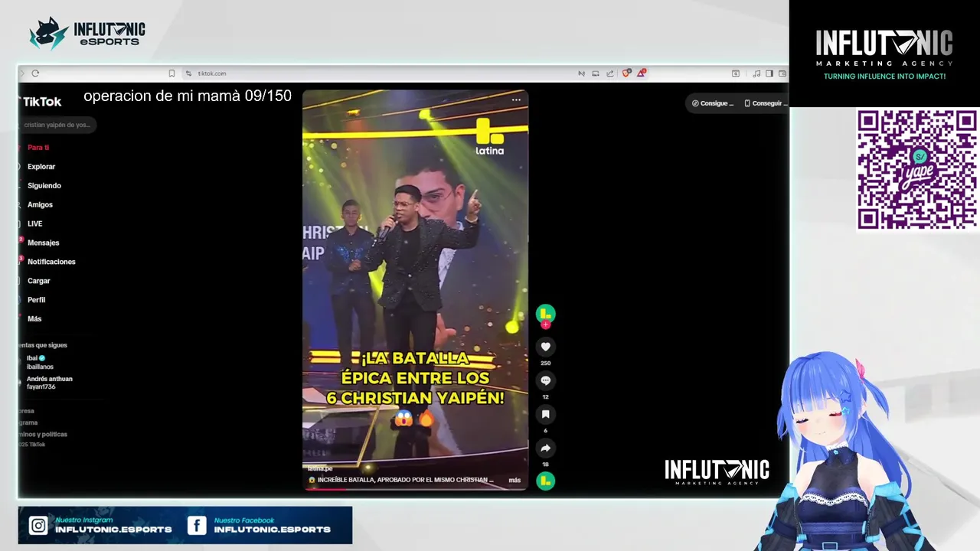This screenshot has height=551, width=980.
Task: Open Andrés anthuan followed account
Action: pos(50,383)
